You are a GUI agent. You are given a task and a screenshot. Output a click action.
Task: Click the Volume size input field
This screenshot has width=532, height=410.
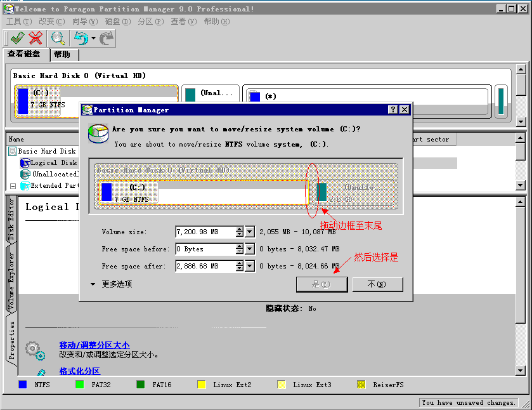tap(204, 232)
